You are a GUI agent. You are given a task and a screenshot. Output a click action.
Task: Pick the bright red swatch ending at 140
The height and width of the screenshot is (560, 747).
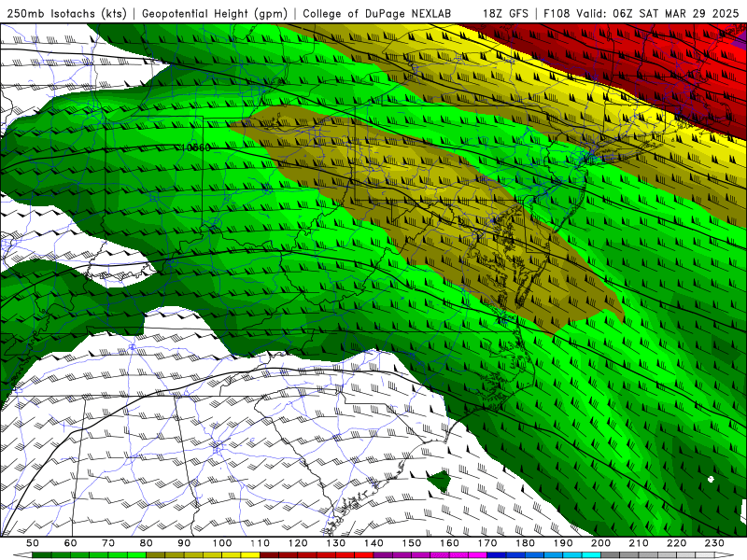click(x=364, y=555)
